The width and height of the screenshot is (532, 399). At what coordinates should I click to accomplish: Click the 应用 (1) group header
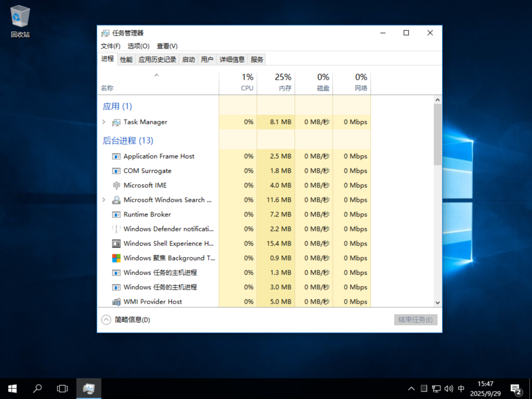(x=117, y=106)
